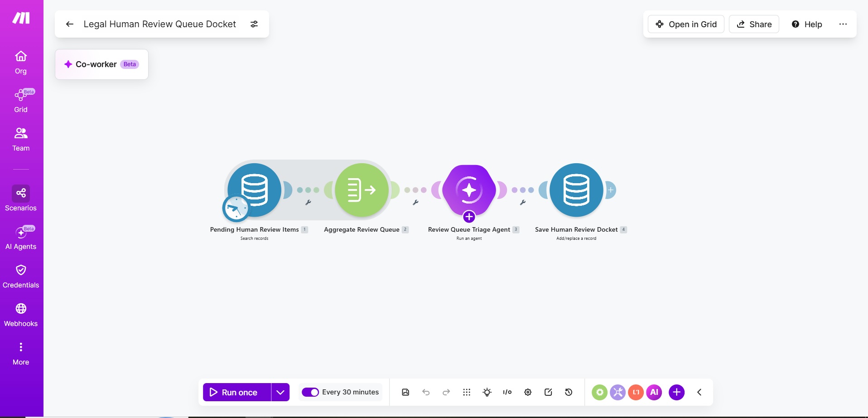Rename the Legal Human Review Queue Docket title
This screenshot has width=868, height=418.
coord(159,24)
